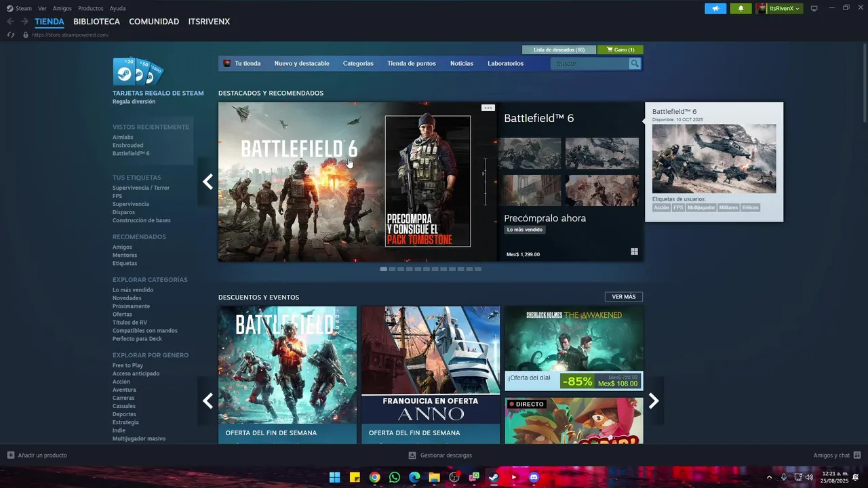Viewport: 868px width, 488px height.
Task: Open the Ver menu
Action: [x=42, y=8]
